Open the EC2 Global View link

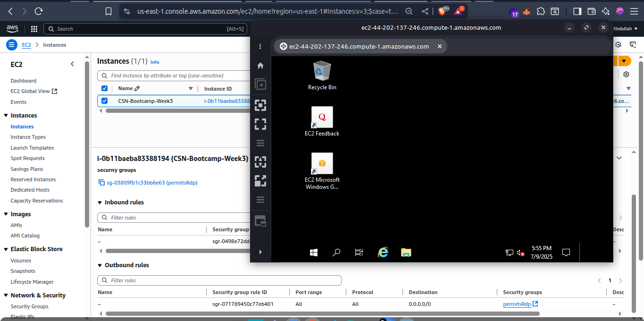(x=33, y=91)
